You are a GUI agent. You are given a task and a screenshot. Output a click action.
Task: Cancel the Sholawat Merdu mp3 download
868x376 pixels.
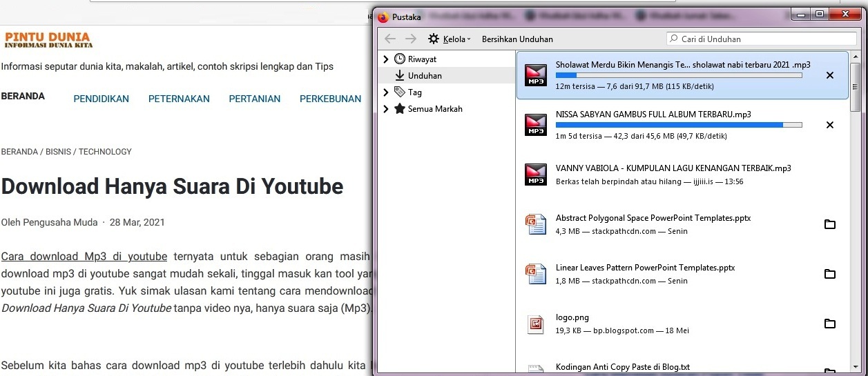[x=830, y=75]
